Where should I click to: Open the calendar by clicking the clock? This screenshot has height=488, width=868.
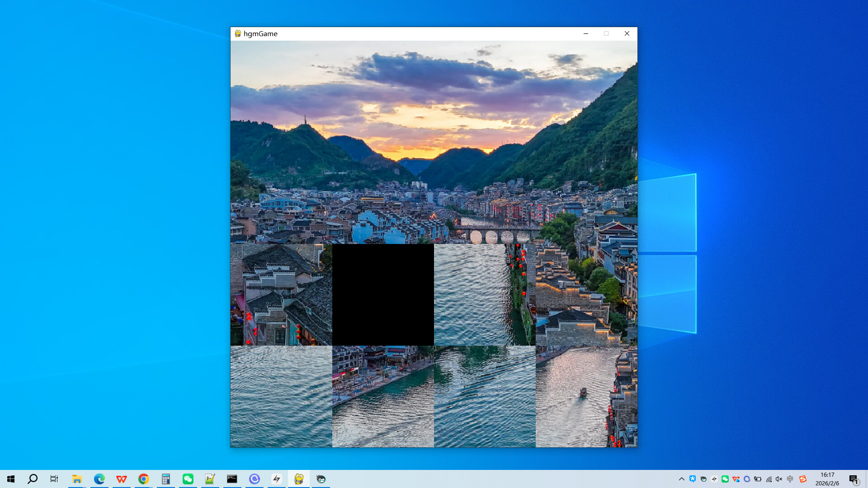click(x=827, y=479)
